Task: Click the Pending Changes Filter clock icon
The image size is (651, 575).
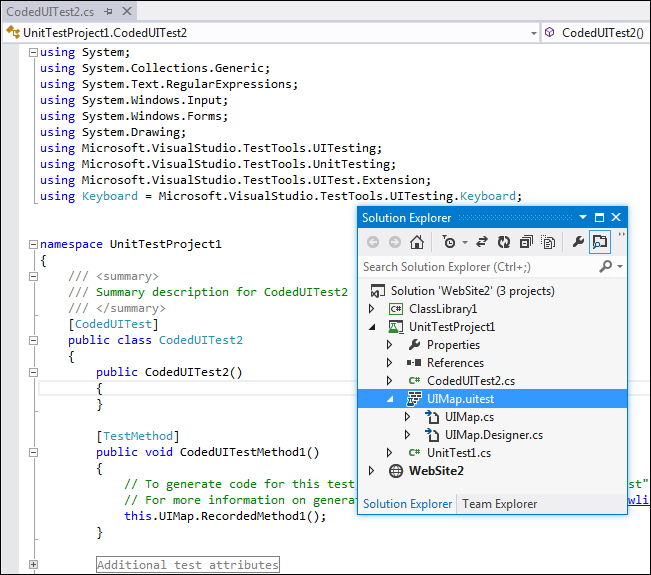Action: (x=449, y=242)
